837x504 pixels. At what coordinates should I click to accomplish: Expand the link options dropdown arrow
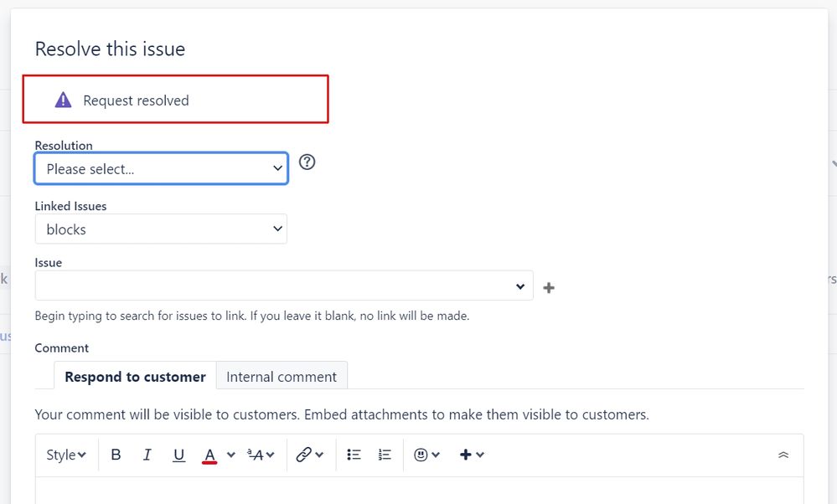(319, 455)
